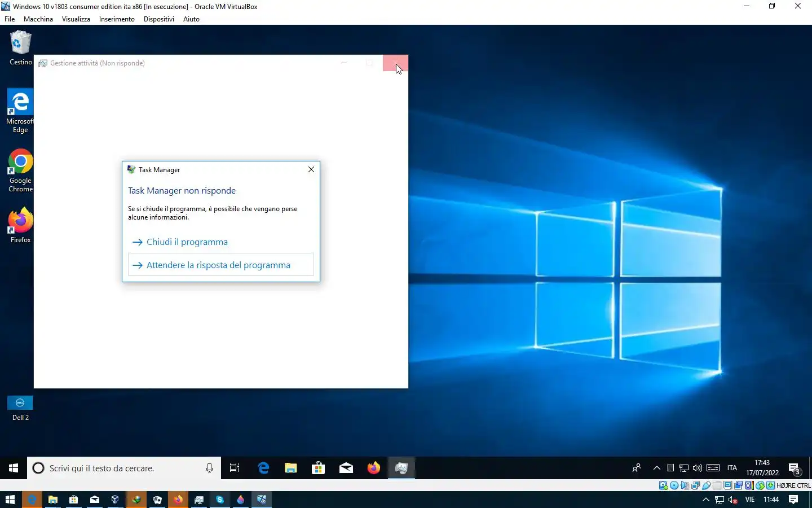Select the Firefox desktop shortcut

[20, 225]
